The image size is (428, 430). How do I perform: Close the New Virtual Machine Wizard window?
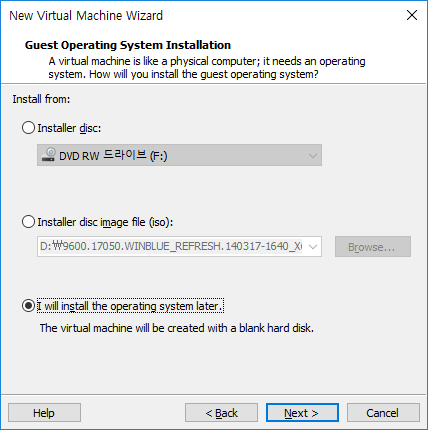point(412,15)
